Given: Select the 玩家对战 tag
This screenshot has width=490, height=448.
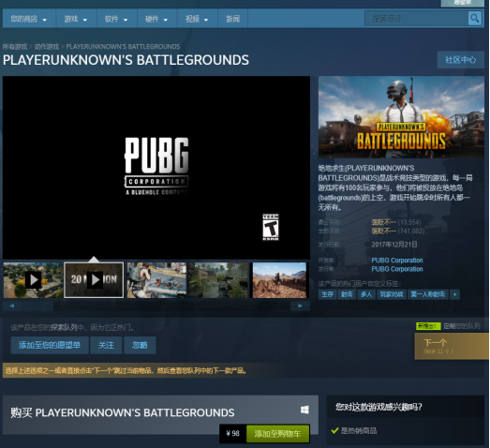Looking at the screenshot, I should pyautogui.click(x=392, y=294).
